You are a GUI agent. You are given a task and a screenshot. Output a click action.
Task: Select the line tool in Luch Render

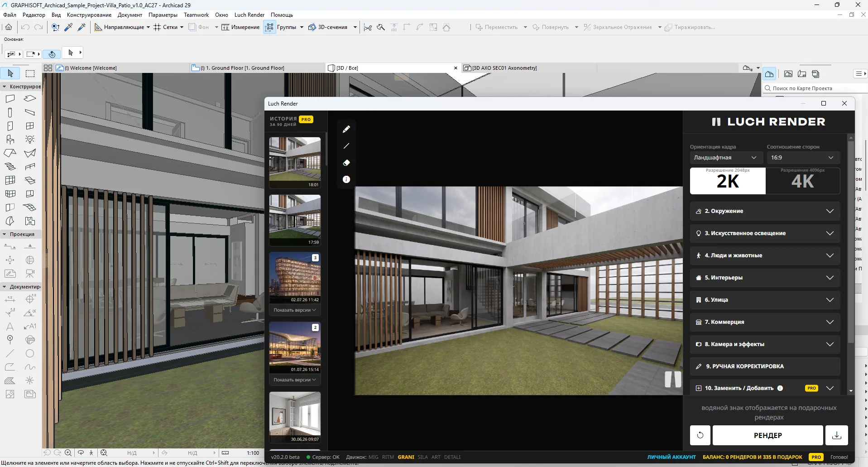click(x=346, y=146)
